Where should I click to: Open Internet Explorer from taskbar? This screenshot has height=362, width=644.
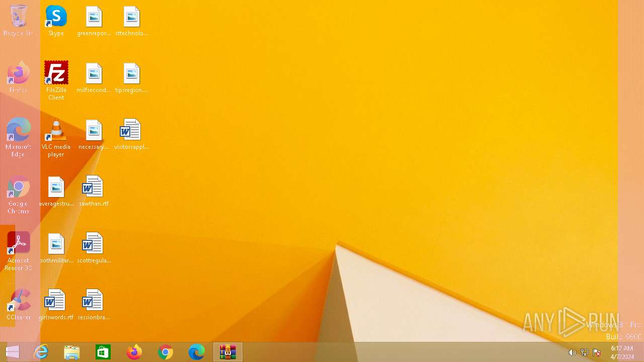[x=41, y=352]
